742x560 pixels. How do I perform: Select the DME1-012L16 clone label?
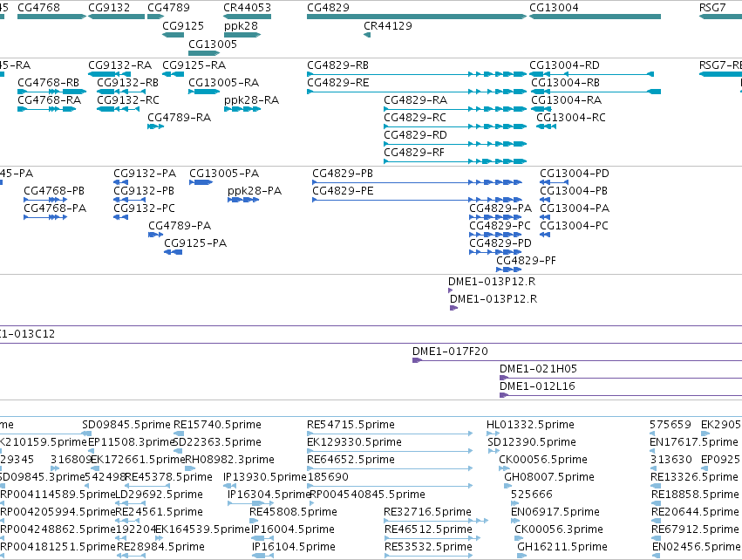538,386
